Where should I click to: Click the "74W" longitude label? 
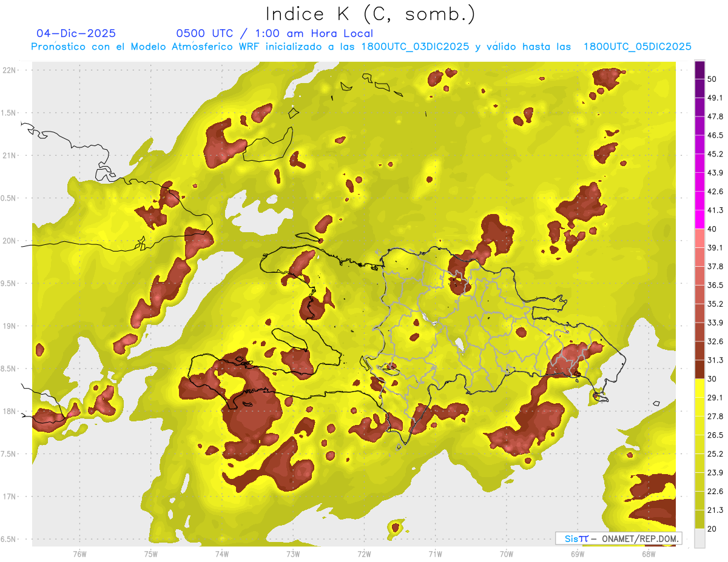click(x=222, y=554)
